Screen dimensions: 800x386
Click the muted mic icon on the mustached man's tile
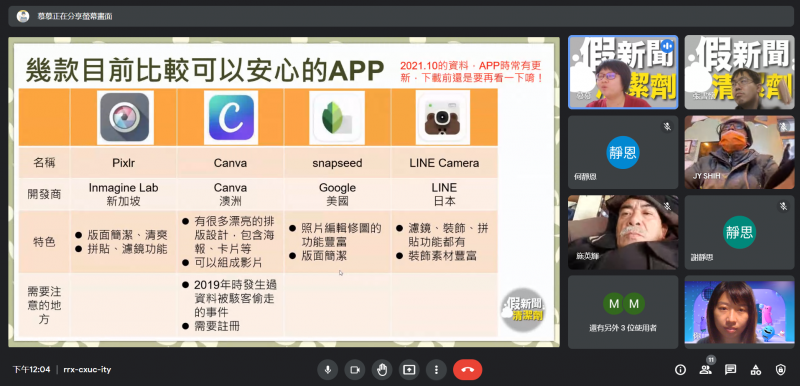pyautogui.click(x=666, y=207)
